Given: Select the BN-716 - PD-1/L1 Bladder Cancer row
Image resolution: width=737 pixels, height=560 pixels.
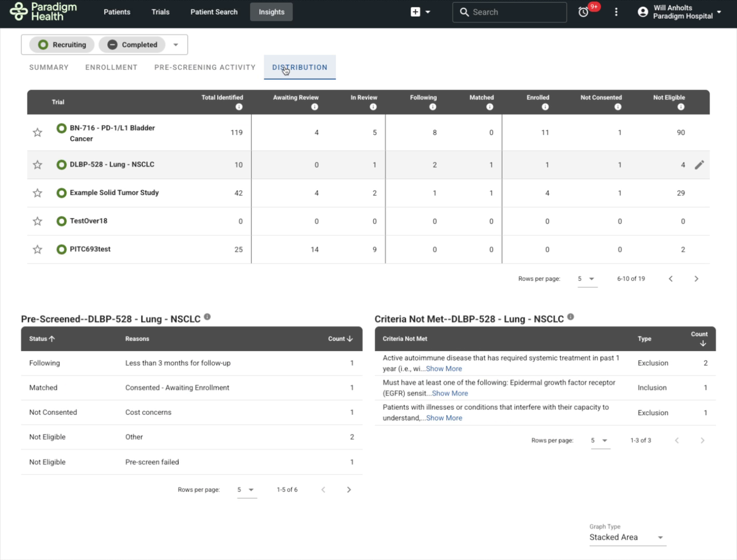Looking at the screenshot, I should tap(368, 133).
